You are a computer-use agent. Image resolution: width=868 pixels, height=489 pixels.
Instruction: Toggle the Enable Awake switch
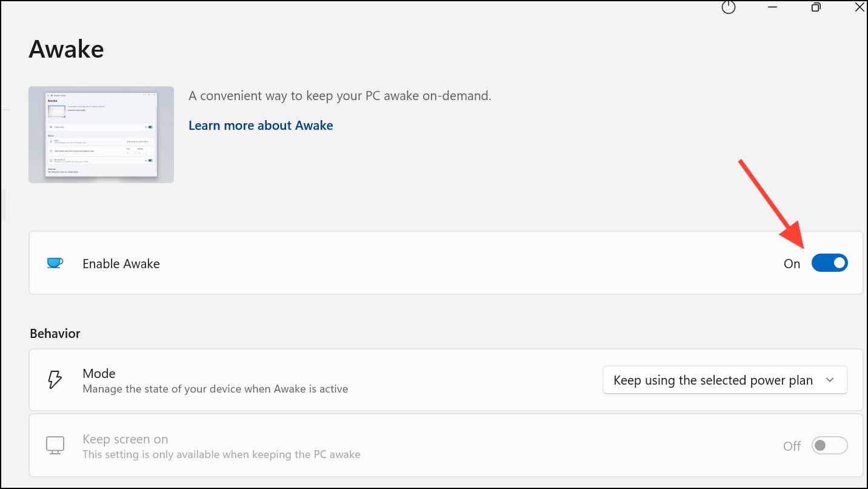[829, 263]
